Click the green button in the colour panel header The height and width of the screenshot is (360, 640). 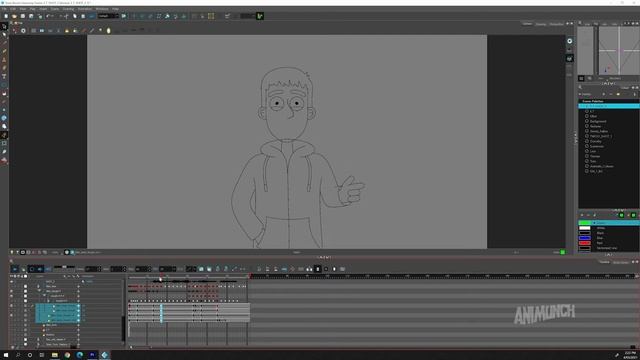click(621, 215)
